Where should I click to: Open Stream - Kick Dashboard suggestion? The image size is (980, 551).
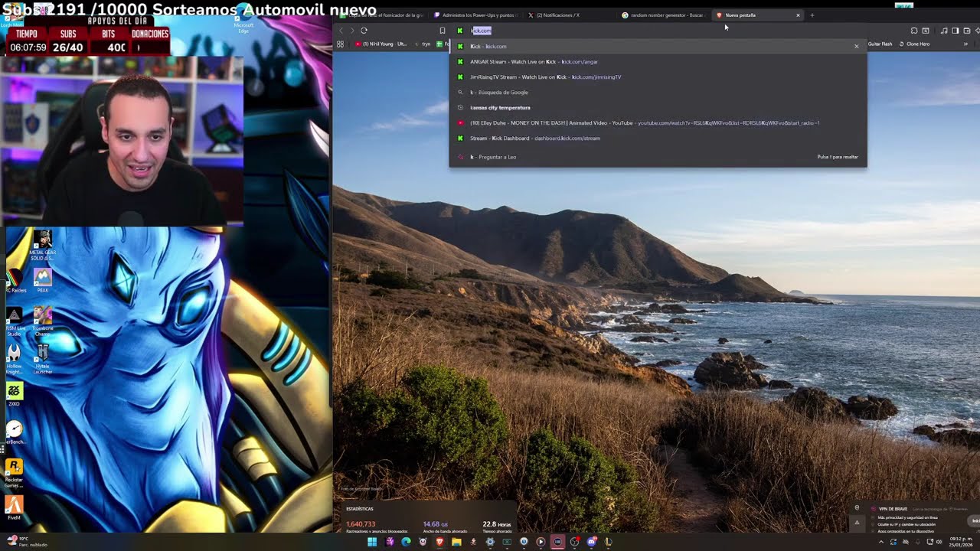pos(658,139)
